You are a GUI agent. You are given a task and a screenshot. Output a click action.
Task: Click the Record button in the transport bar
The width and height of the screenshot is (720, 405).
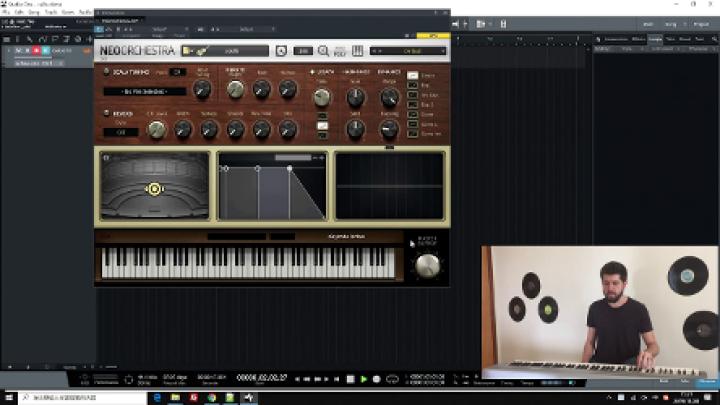coord(377,379)
